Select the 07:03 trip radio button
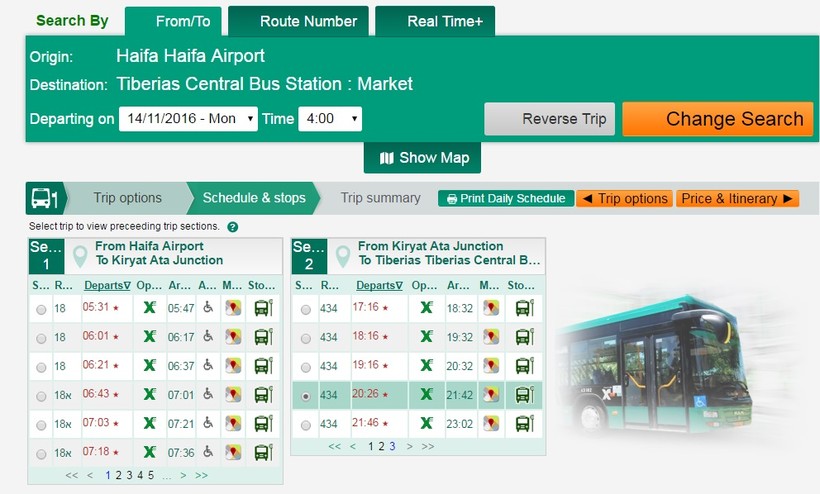 tap(41, 425)
